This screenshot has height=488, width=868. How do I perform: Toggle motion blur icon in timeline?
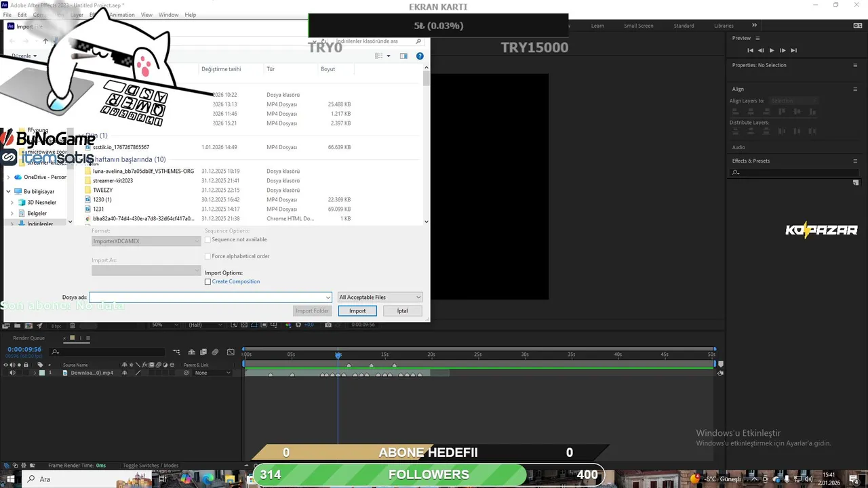(x=215, y=352)
